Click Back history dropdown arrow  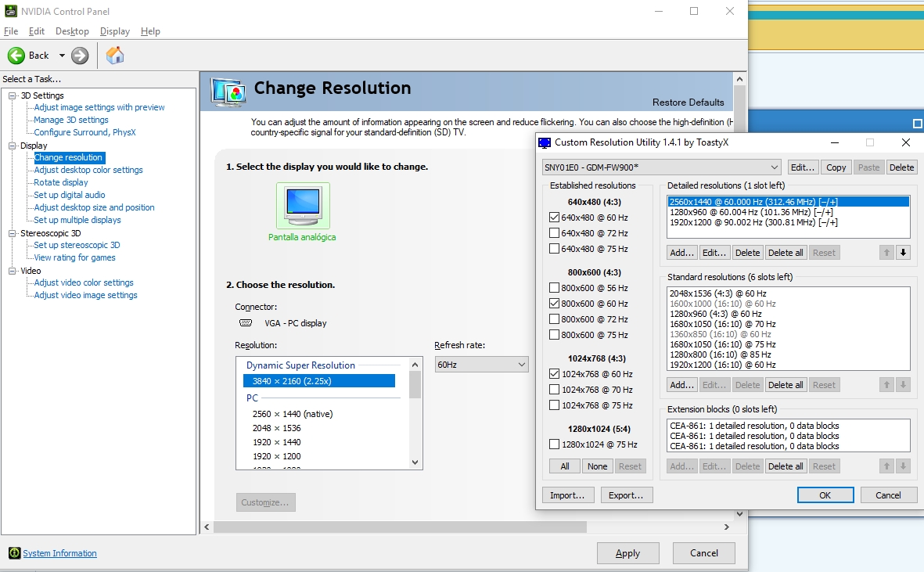point(62,56)
